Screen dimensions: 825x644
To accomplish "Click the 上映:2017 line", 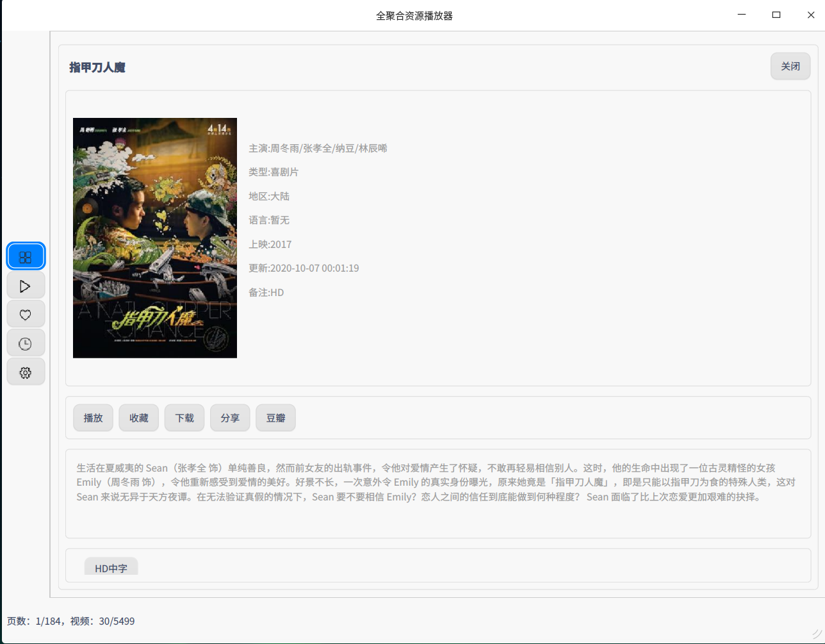I will tap(270, 244).
